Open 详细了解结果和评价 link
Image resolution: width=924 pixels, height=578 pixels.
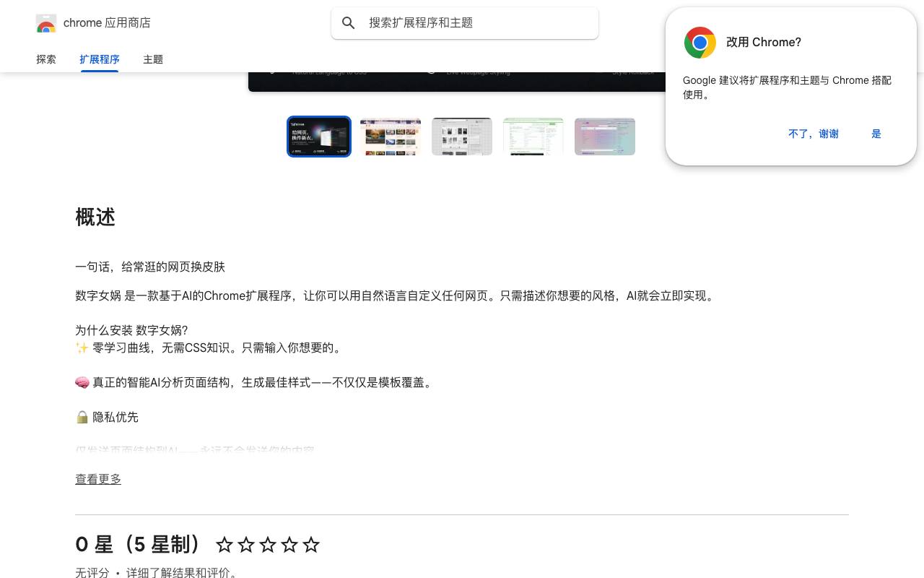(179, 573)
